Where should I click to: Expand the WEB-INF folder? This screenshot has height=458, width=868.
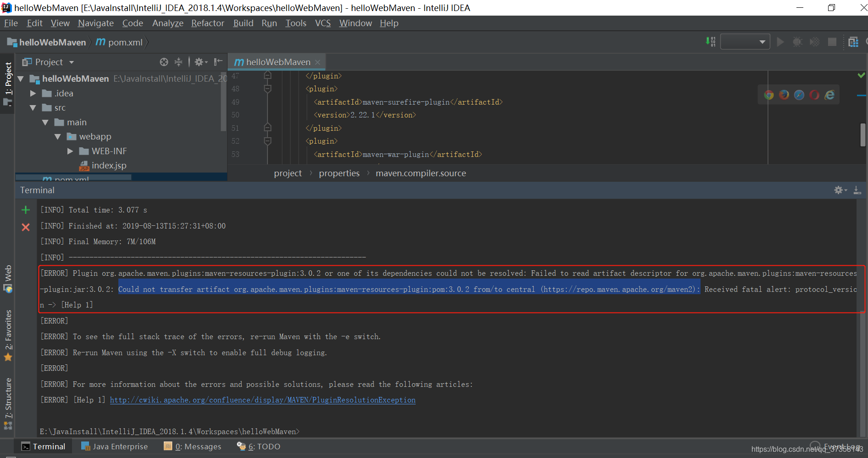[70, 151]
